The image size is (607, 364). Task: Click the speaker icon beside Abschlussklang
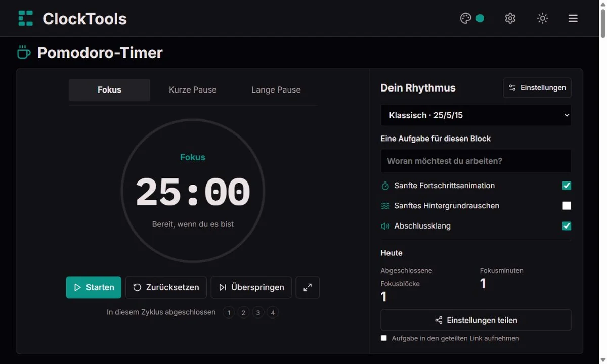(x=385, y=226)
